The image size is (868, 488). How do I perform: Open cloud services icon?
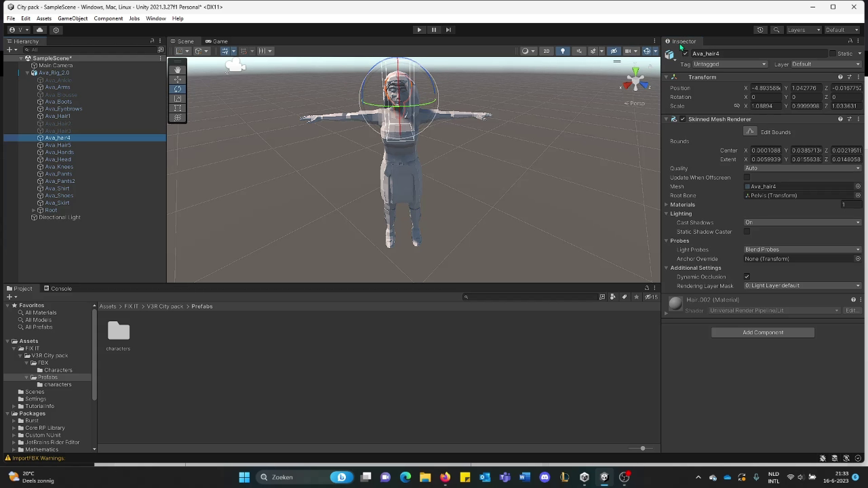click(39, 30)
